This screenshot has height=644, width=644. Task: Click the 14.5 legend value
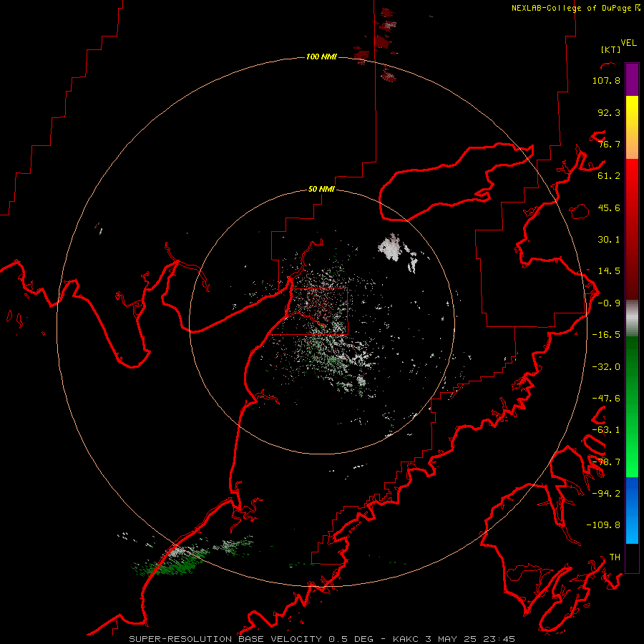[609, 271]
